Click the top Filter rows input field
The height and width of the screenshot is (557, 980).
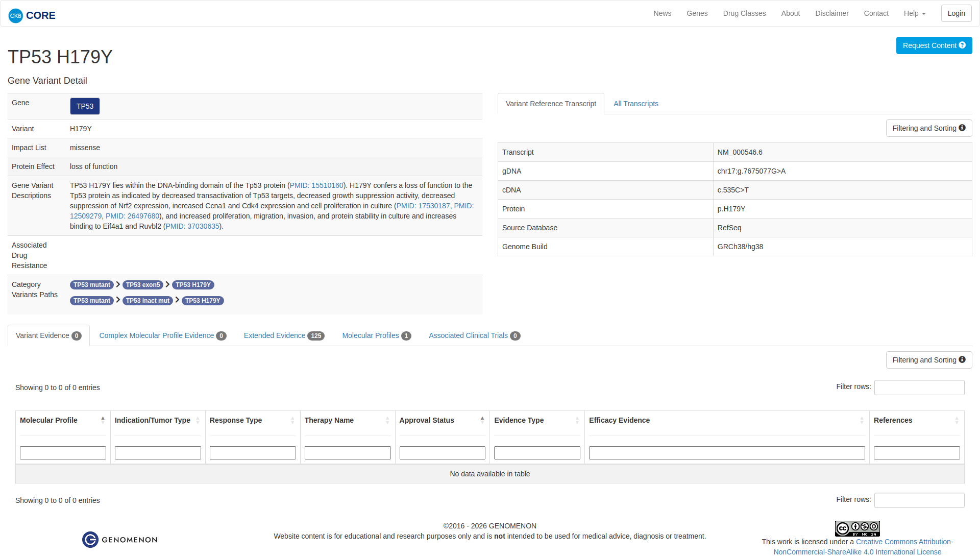pyautogui.click(x=919, y=388)
